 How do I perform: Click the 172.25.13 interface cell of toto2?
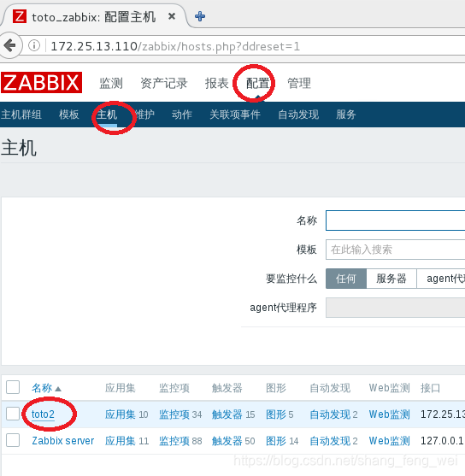tap(443, 414)
